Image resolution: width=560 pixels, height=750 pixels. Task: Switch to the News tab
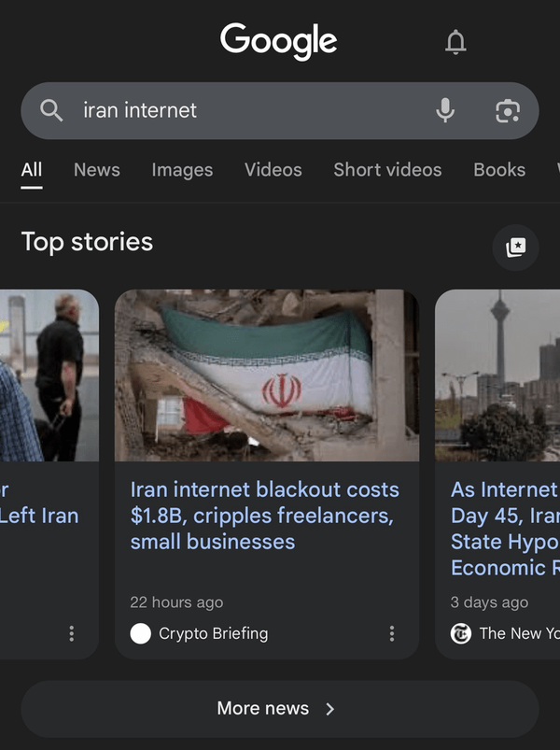point(97,170)
